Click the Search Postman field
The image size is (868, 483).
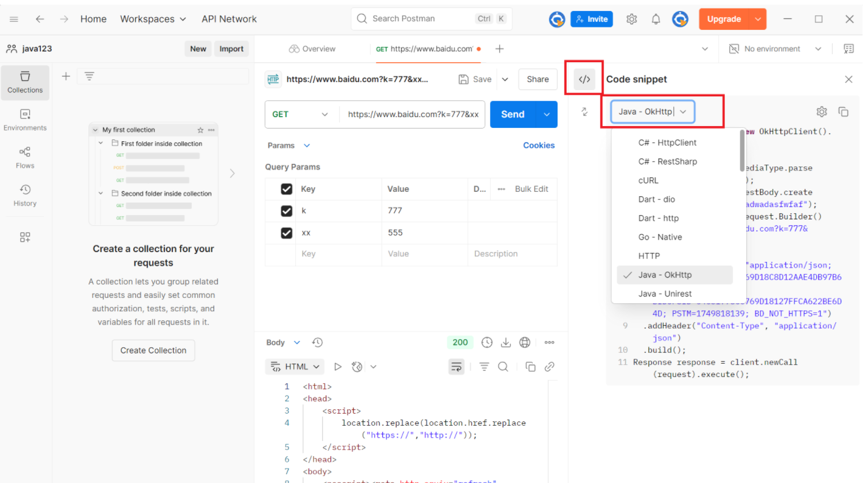pyautogui.click(x=432, y=19)
